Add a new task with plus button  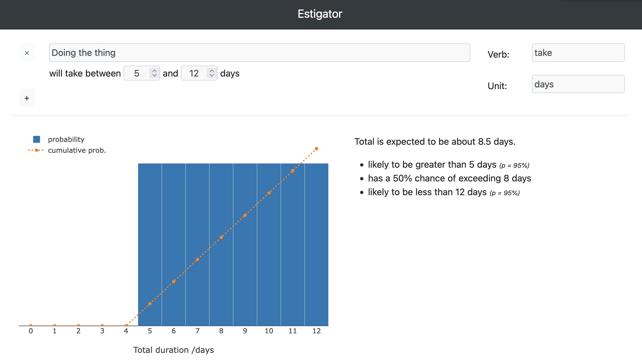point(27,98)
